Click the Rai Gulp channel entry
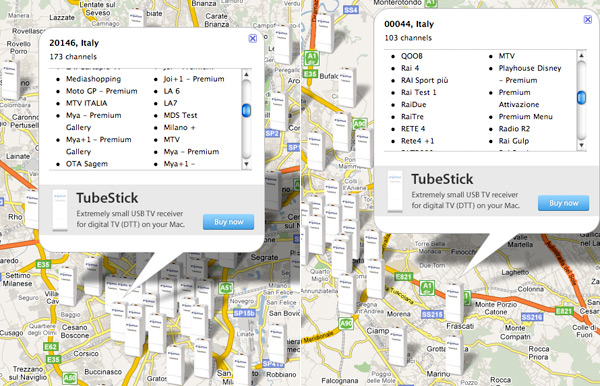Viewport: 600px width, 386px height. (514, 141)
